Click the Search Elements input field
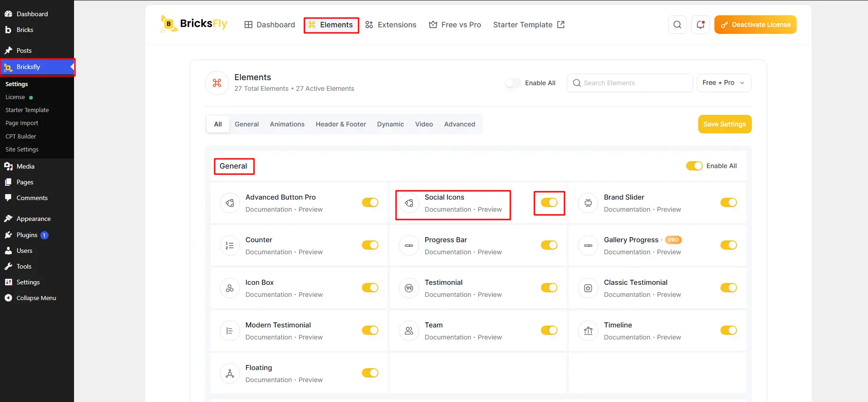Image resolution: width=868 pixels, height=402 pixels. click(630, 83)
